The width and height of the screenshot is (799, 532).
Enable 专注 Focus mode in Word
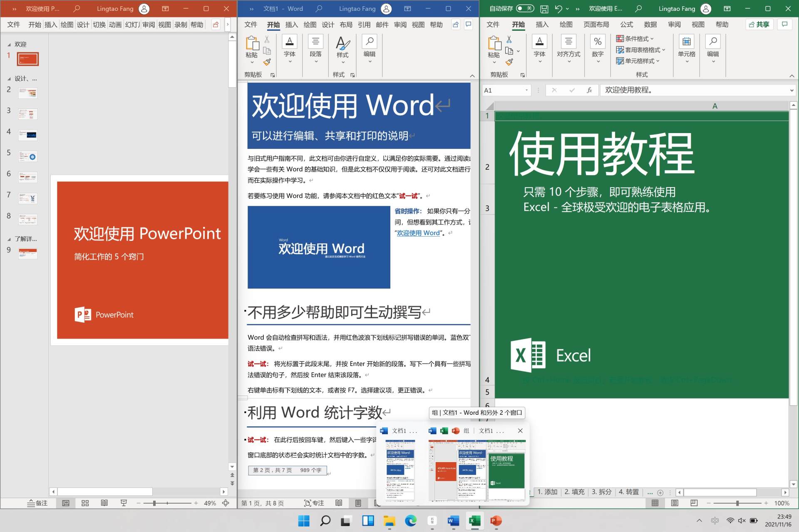[x=314, y=503]
